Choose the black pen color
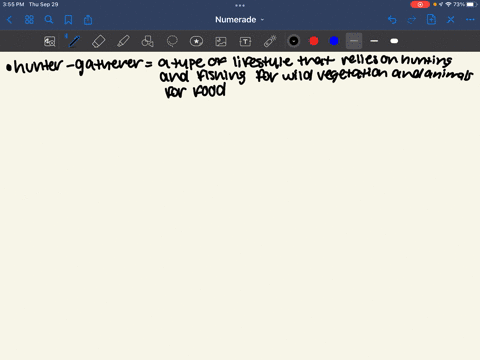The width and height of the screenshot is (480, 360). click(x=294, y=41)
